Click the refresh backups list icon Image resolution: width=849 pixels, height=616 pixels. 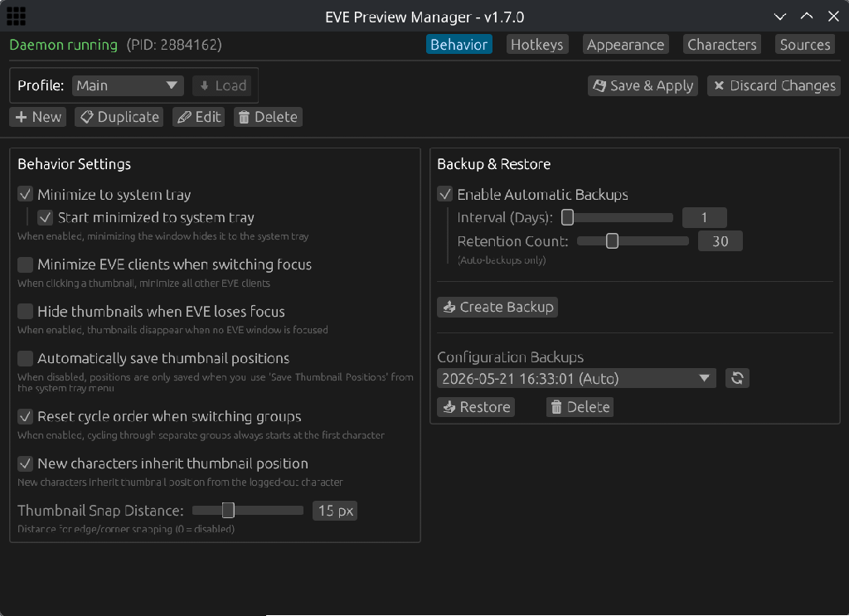coord(737,378)
